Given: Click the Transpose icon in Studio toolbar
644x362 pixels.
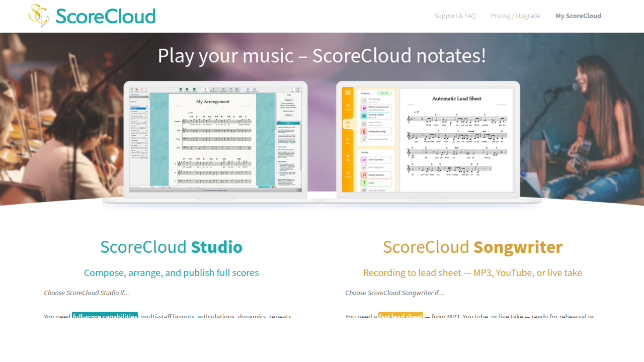Looking at the screenshot, I should 194,90.
